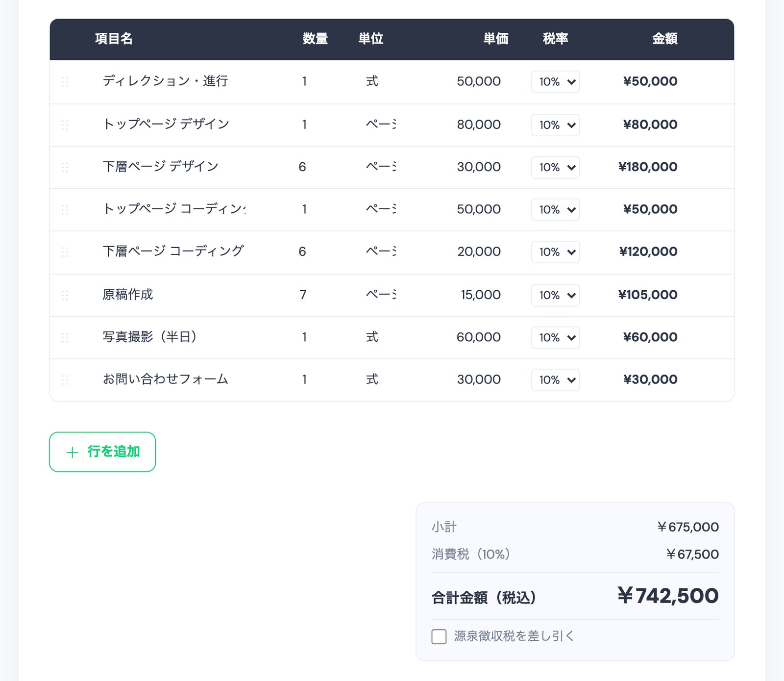
Task: Grab drag handle of 下層ページ コーディング row
Action: click(x=65, y=252)
